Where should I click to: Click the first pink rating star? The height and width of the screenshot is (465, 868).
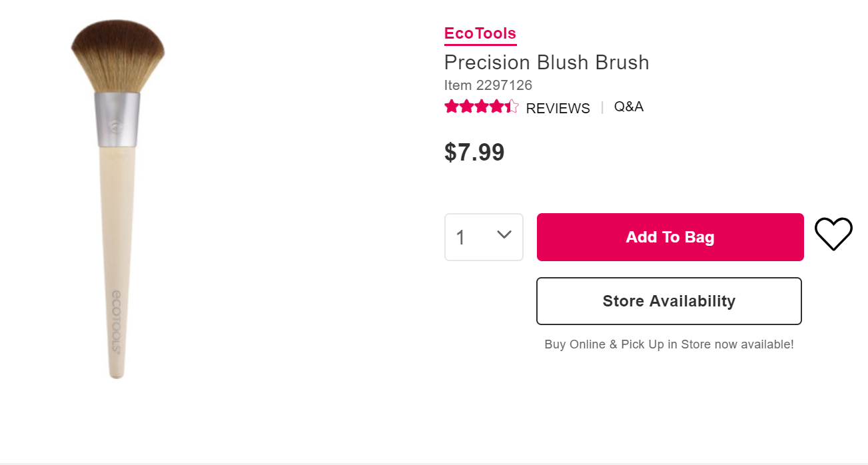[452, 107]
